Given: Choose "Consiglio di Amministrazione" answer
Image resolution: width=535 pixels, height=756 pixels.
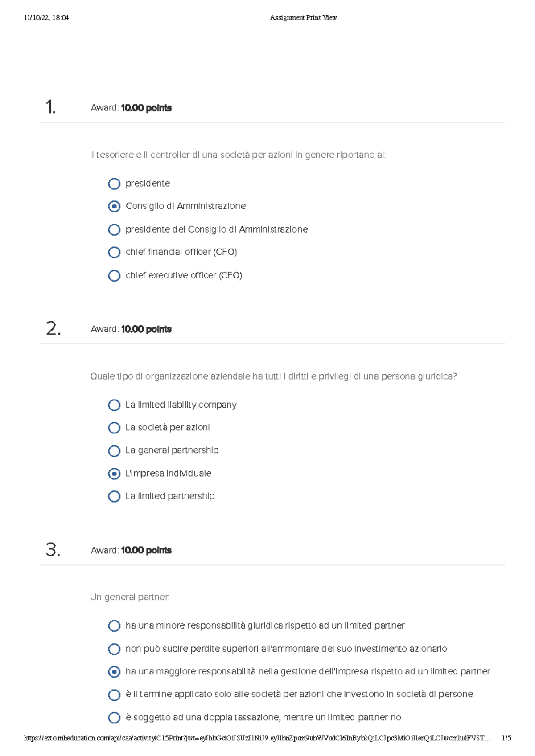Looking at the screenshot, I should (114, 206).
